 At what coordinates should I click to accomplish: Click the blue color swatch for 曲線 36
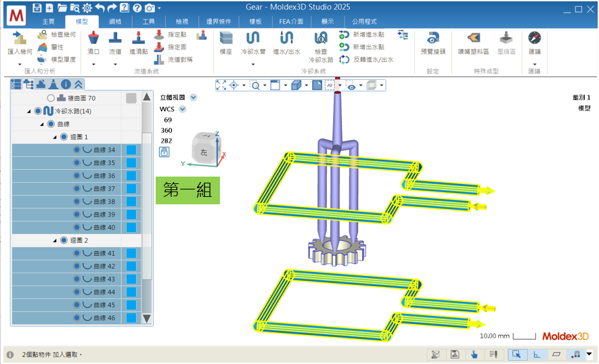131,176
